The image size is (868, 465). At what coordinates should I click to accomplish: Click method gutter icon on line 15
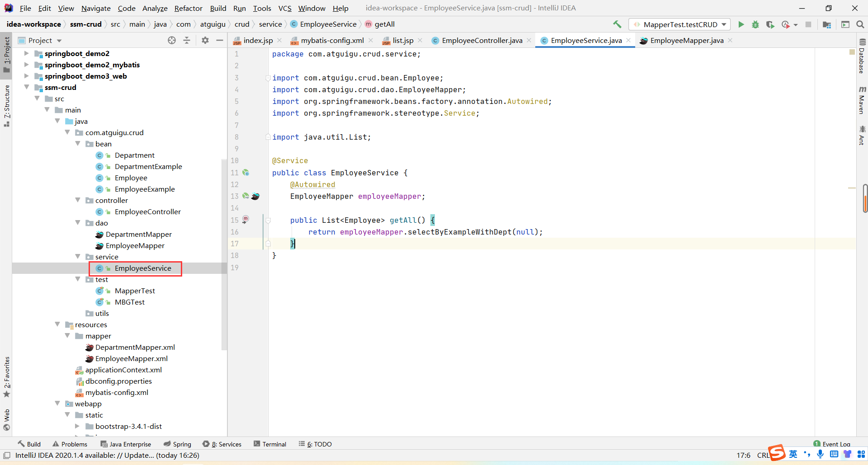click(x=245, y=220)
